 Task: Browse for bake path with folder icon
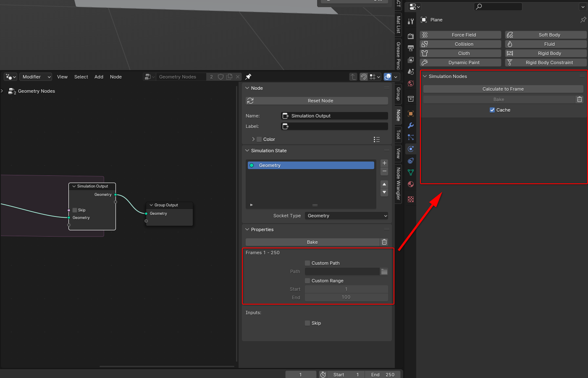pos(384,271)
